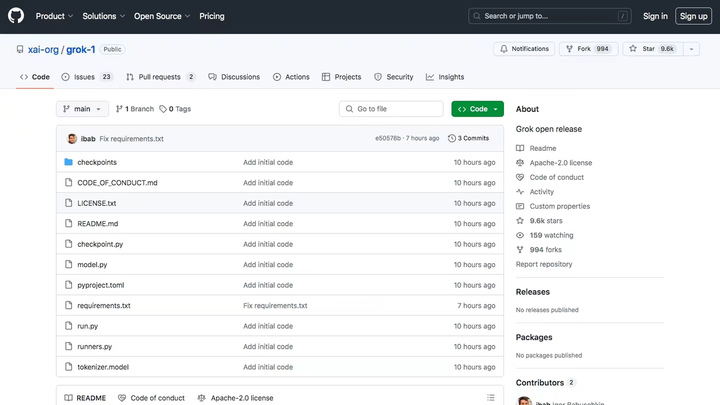View the 159 watching link
The height and width of the screenshot is (405, 720).
click(x=545, y=235)
